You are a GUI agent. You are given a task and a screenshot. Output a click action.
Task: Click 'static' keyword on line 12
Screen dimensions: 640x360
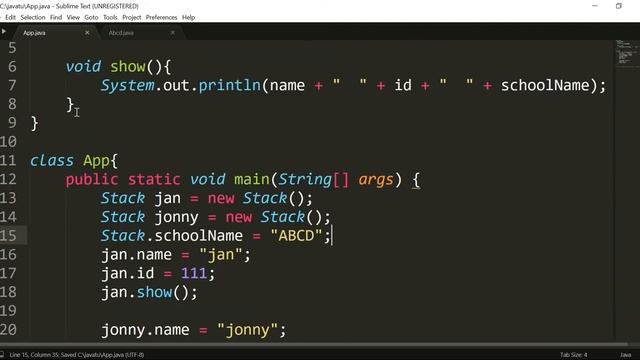154,180
